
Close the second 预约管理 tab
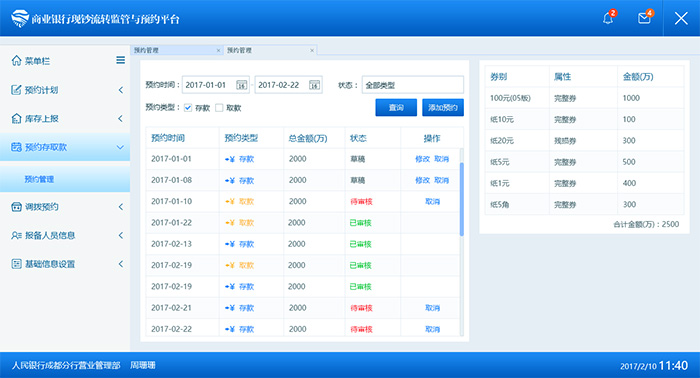312,50
